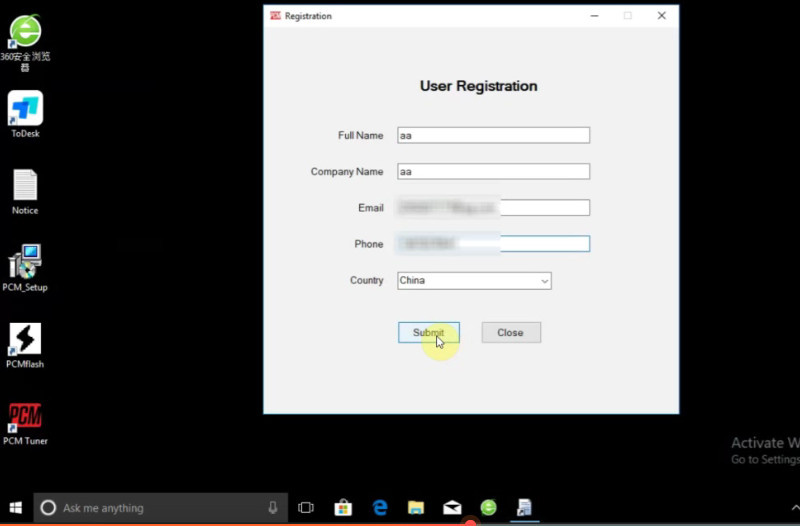Click the Close button beside Submit
Image resolution: width=800 pixels, height=526 pixels.
[511, 333]
